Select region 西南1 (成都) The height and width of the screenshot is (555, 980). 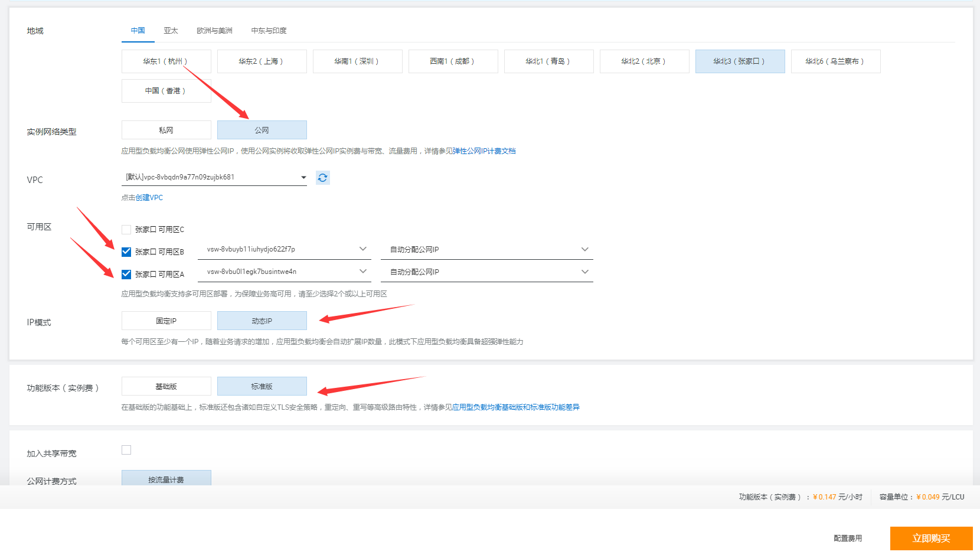click(453, 61)
